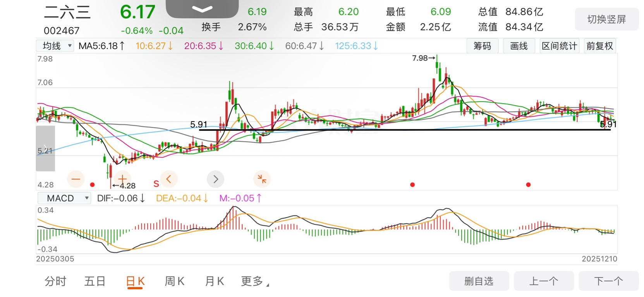Switch to the 五日 tab
644x297 pixels.
coord(95,281)
